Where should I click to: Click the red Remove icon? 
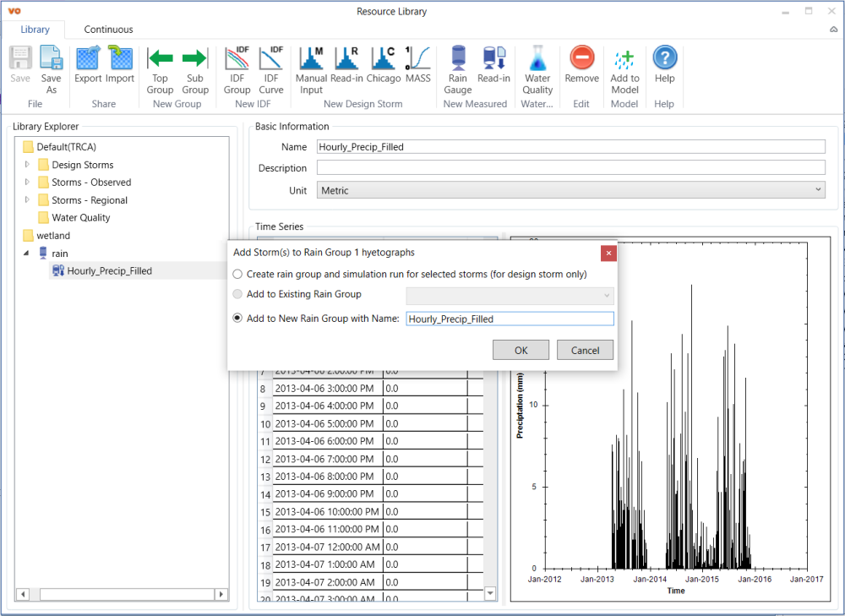point(581,65)
